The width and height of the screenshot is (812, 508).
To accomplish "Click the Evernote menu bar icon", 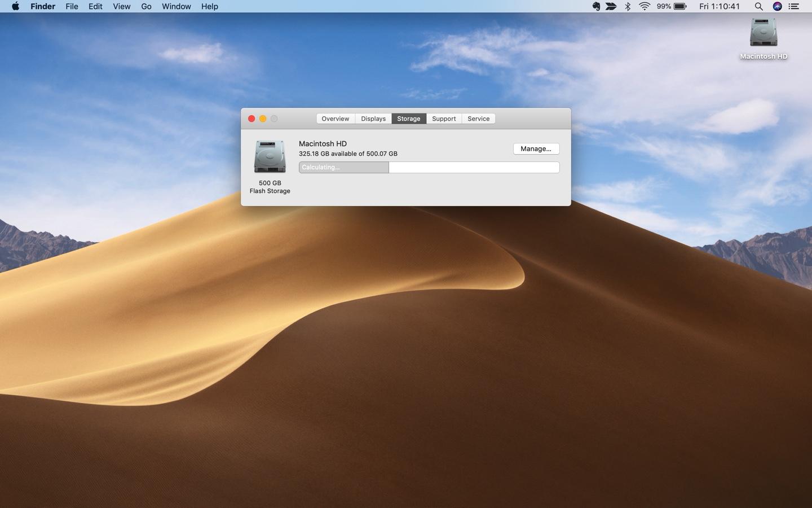I will (x=596, y=6).
